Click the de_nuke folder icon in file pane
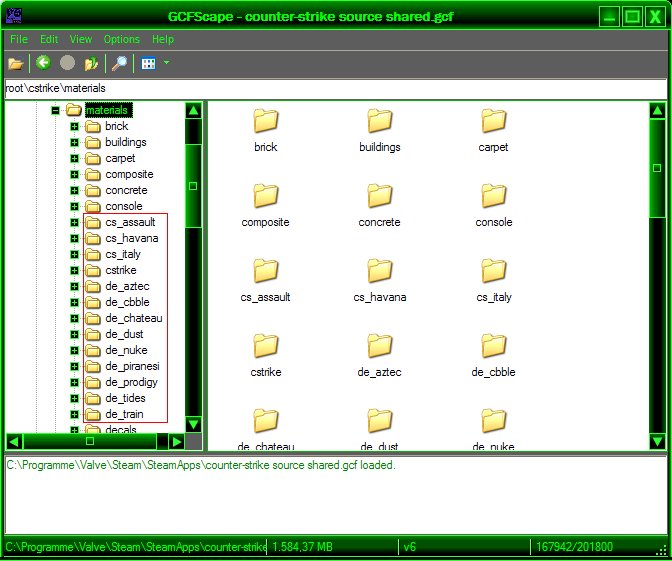The width and height of the screenshot is (672, 561). coord(494,420)
